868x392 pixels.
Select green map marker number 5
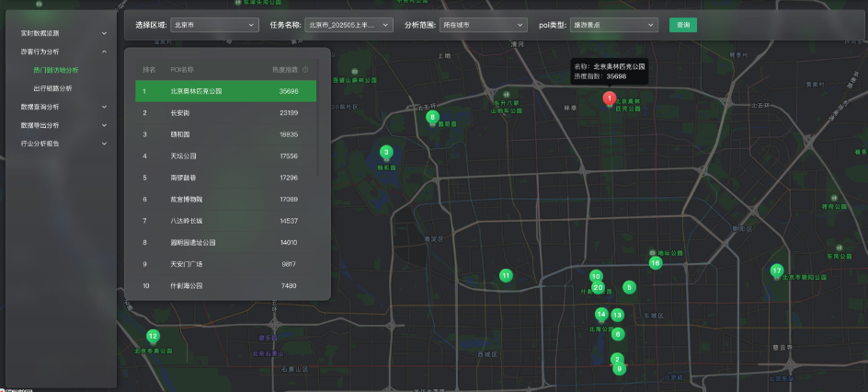coord(629,287)
